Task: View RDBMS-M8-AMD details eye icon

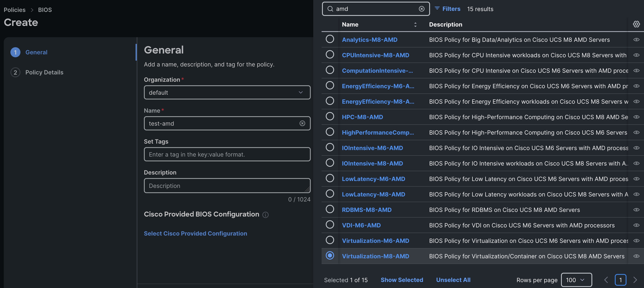Action: [x=636, y=210]
